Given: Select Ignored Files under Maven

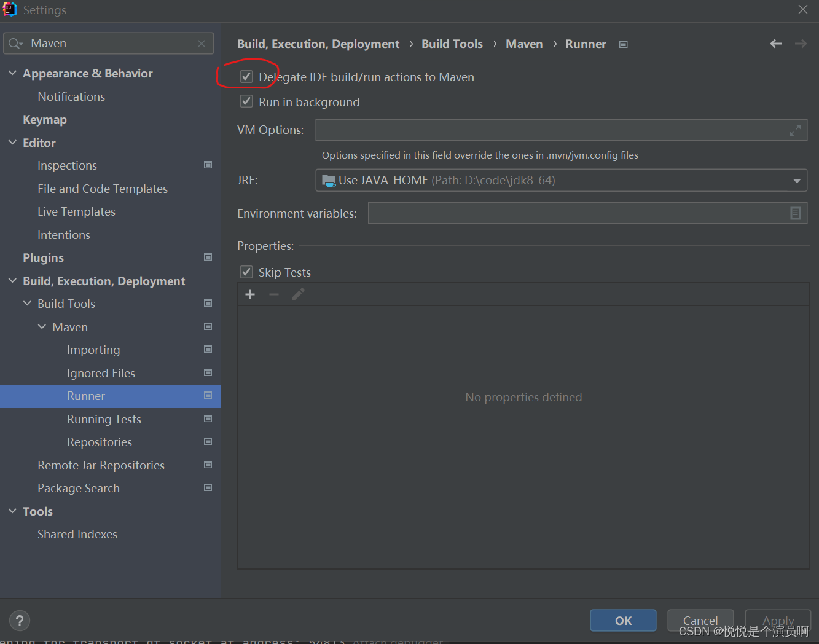Looking at the screenshot, I should pos(101,373).
